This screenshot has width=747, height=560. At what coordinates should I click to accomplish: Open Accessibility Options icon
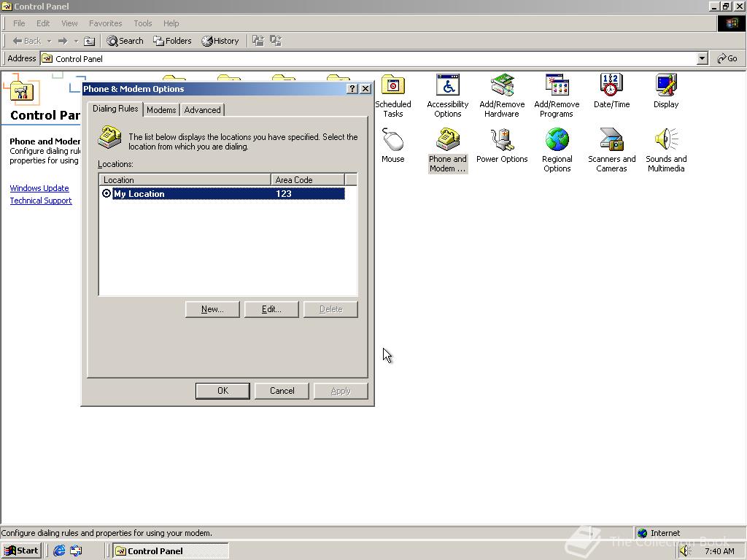click(x=447, y=96)
